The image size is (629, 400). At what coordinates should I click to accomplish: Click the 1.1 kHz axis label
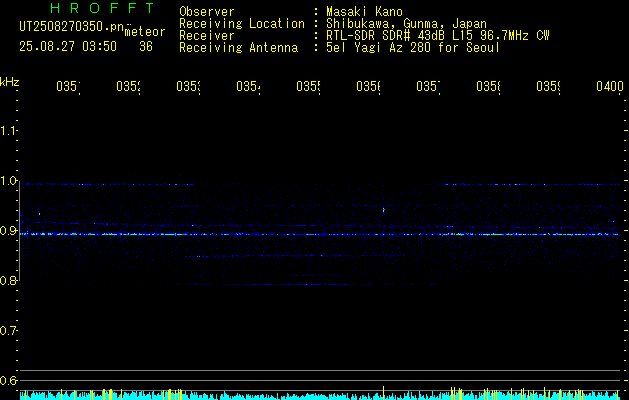tap(8, 130)
